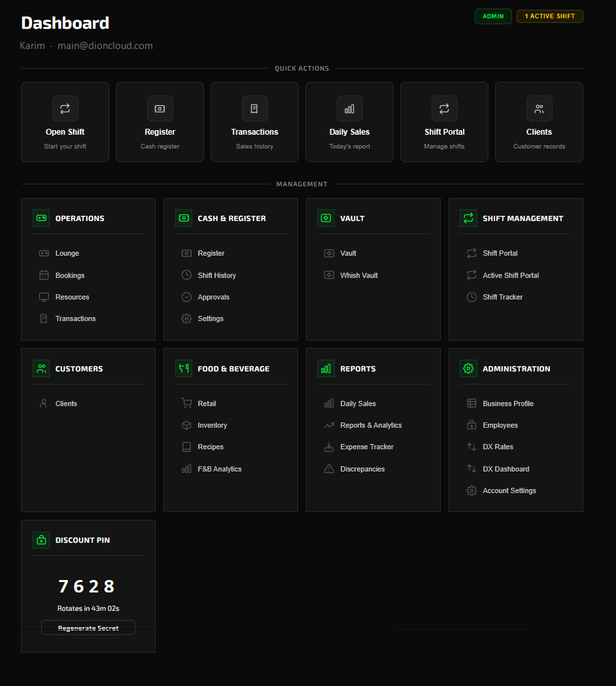Viewport: 616px width, 686px height.
Task: Click the cart icon beside Retail
Action: pyautogui.click(x=186, y=403)
